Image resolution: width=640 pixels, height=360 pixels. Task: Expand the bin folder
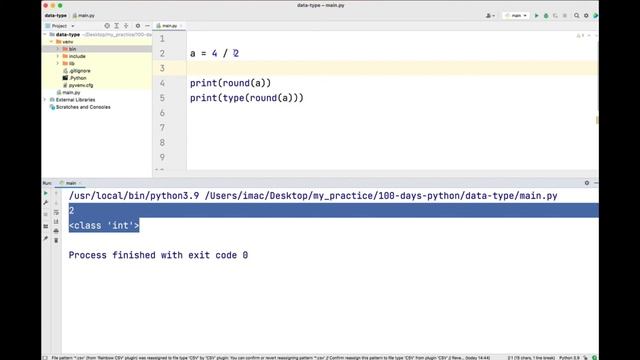point(58,49)
